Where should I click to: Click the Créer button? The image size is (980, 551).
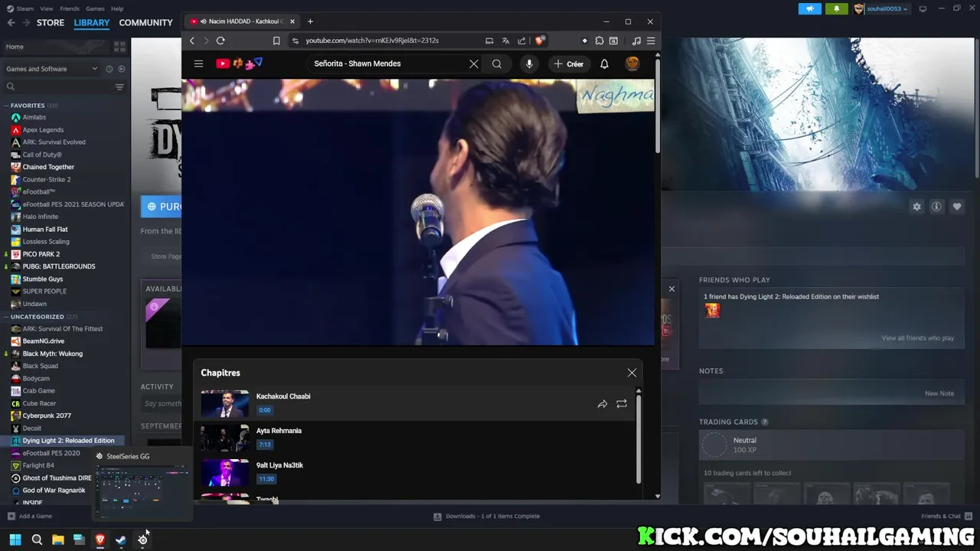tap(569, 64)
